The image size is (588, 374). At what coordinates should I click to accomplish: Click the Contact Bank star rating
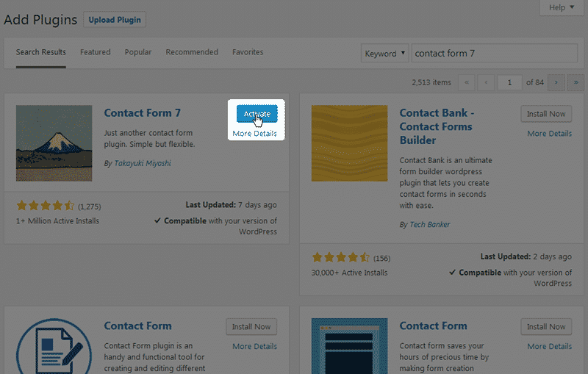click(x=341, y=257)
